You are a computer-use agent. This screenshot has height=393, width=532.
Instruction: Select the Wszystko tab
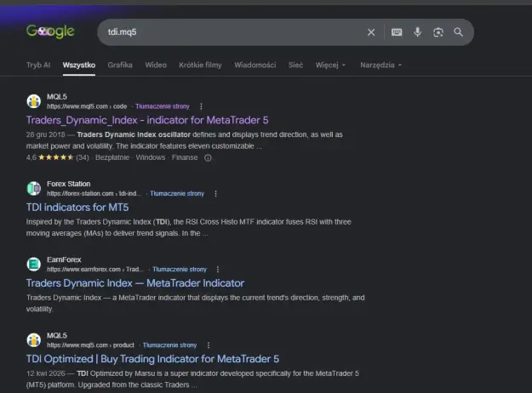click(78, 65)
